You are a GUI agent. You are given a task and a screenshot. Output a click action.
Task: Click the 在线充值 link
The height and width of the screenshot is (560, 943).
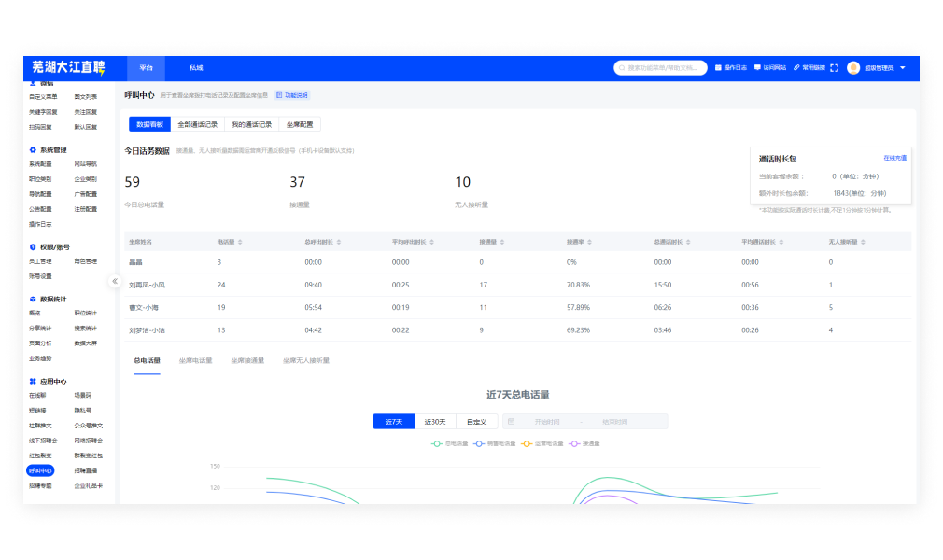pos(894,159)
